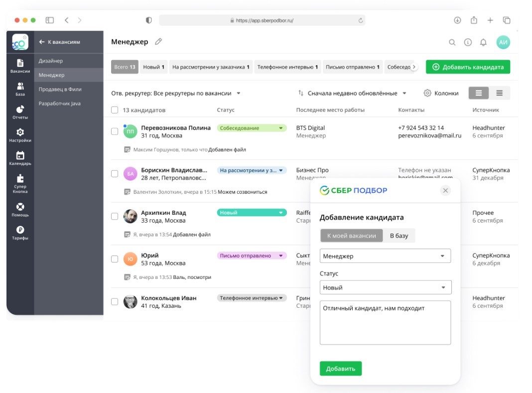
Task: Filter by Телефонное интервью status tab
Action: click(287, 67)
